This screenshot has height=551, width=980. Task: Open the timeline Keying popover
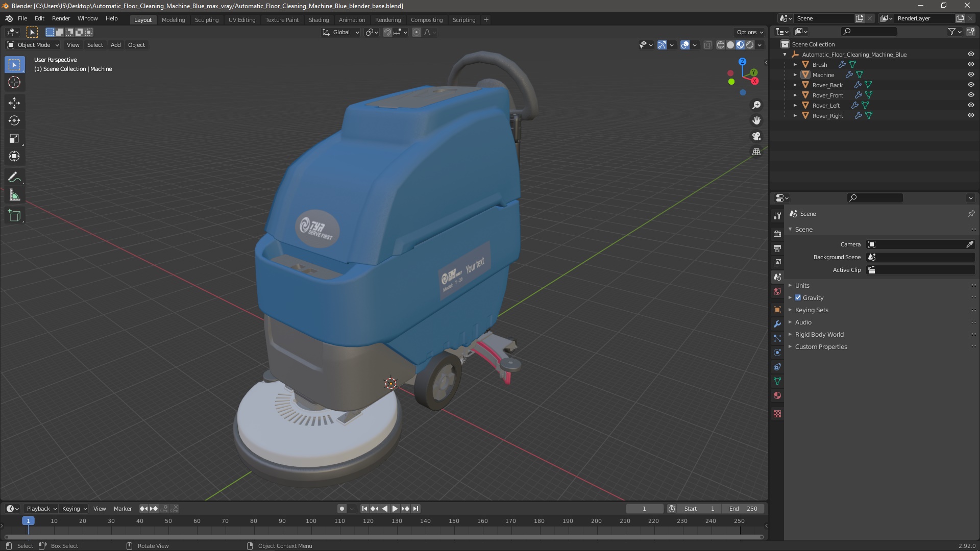[75, 509]
